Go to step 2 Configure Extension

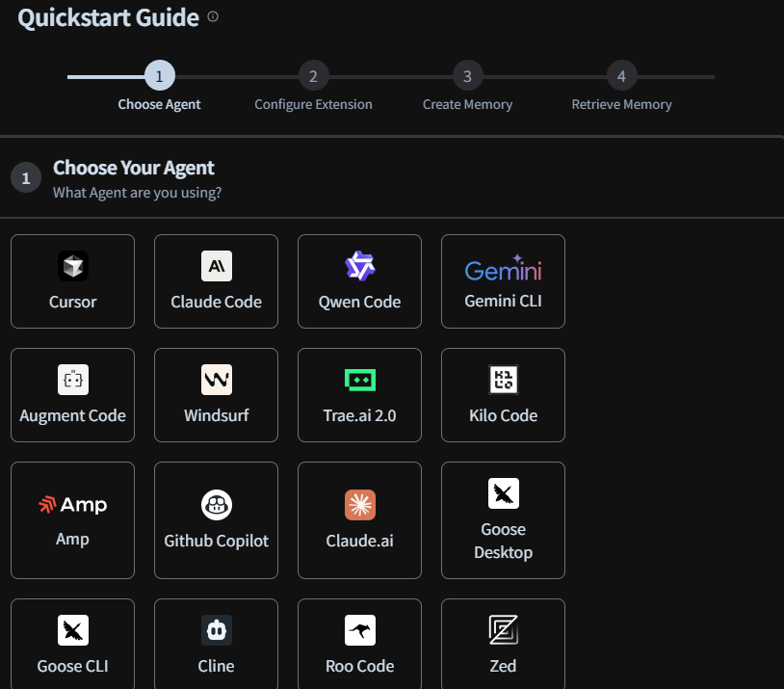click(313, 75)
